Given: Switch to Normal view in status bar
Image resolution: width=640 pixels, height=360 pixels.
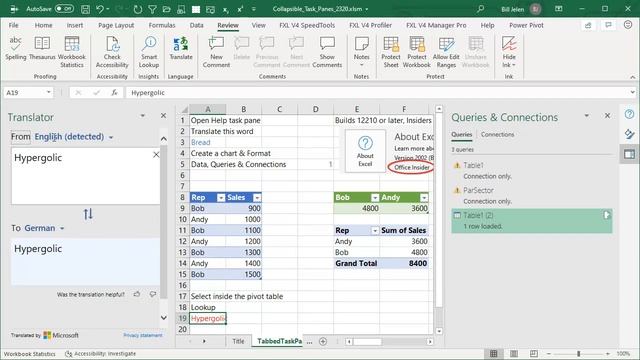Looking at the screenshot, I should [x=493, y=353].
